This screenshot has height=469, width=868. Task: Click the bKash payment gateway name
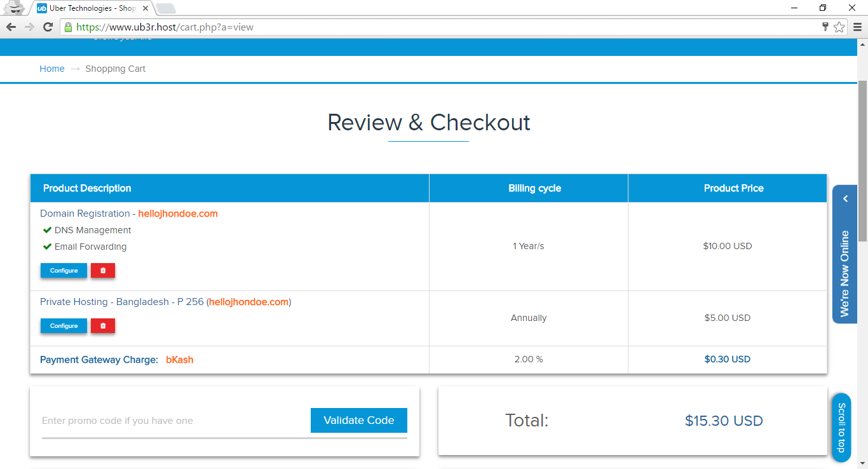click(180, 360)
